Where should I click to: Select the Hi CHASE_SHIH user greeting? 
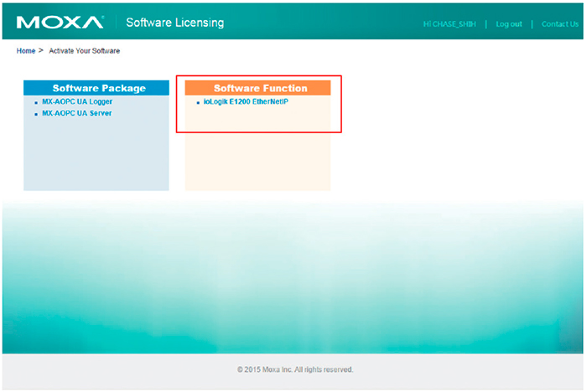click(449, 24)
